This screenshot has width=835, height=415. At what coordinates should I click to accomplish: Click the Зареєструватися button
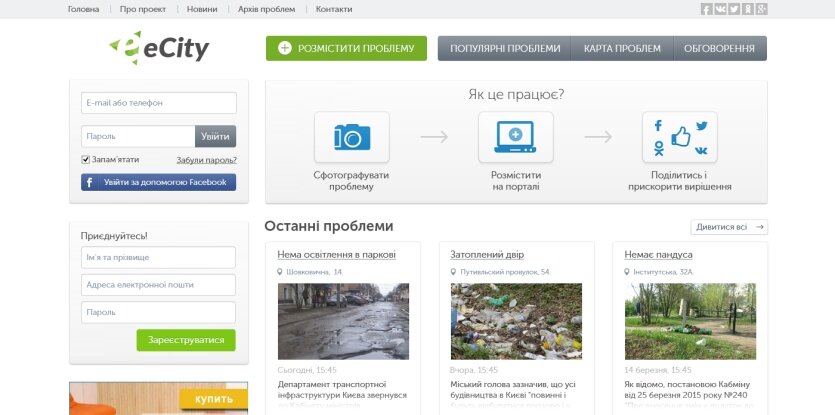click(x=186, y=340)
